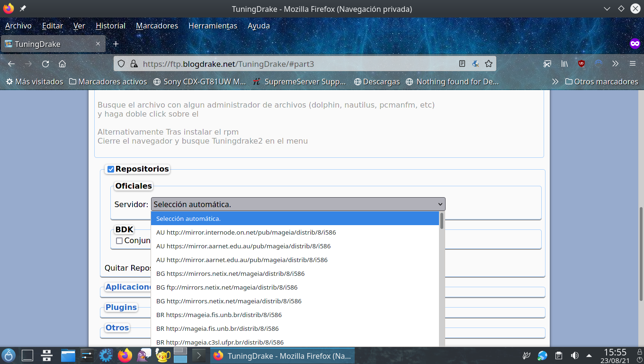Screen dimensions: 644x364
Task: Open the Herramientas menu
Action: coord(213,26)
